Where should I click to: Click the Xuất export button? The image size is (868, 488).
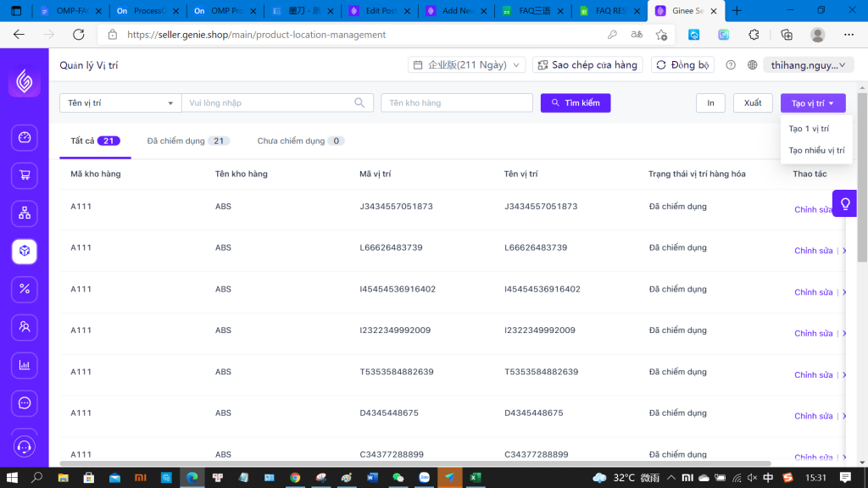pyautogui.click(x=753, y=103)
